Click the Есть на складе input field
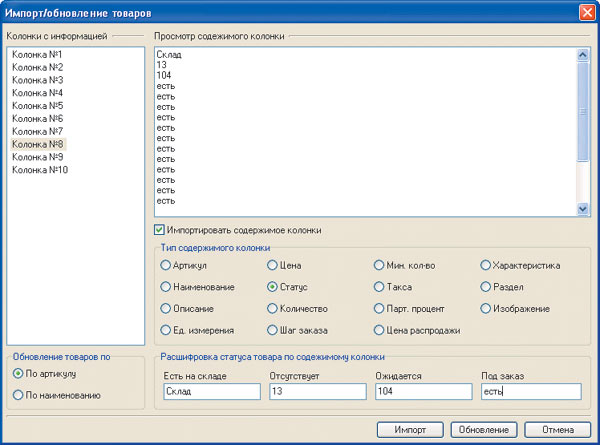 click(x=212, y=391)
